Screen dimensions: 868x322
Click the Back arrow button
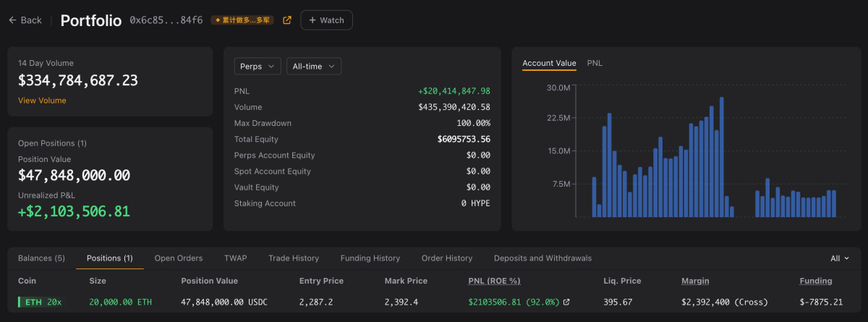[x=25, y=20]
